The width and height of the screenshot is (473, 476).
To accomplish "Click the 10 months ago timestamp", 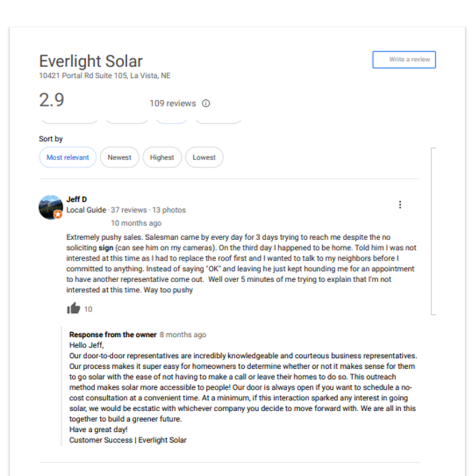I will pos(136,223).
